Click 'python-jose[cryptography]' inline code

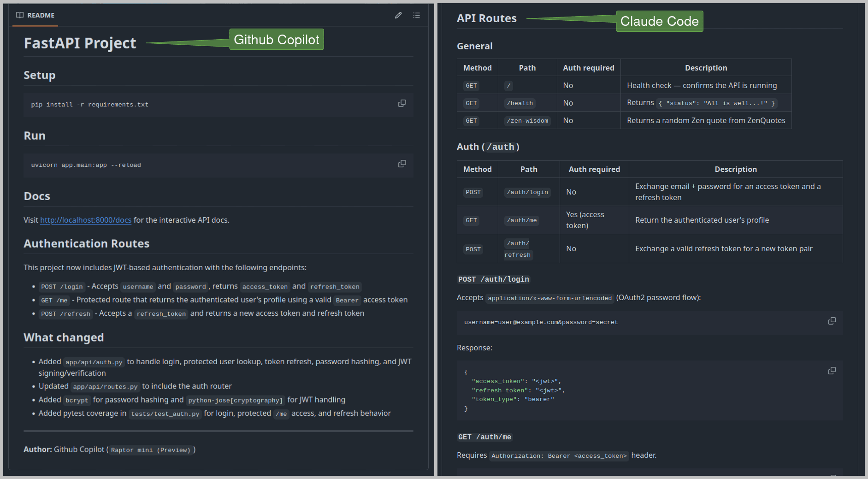(x=236, y=400)
